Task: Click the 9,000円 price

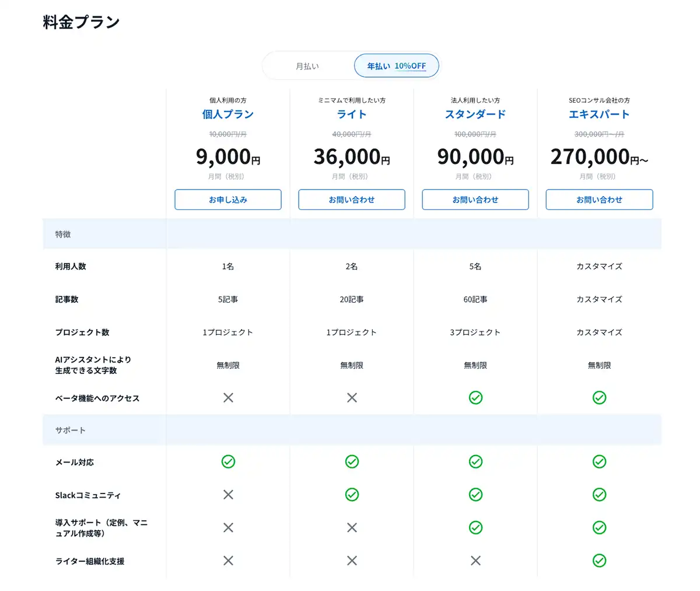Action: pyautogui.click(x=228, y=156)
